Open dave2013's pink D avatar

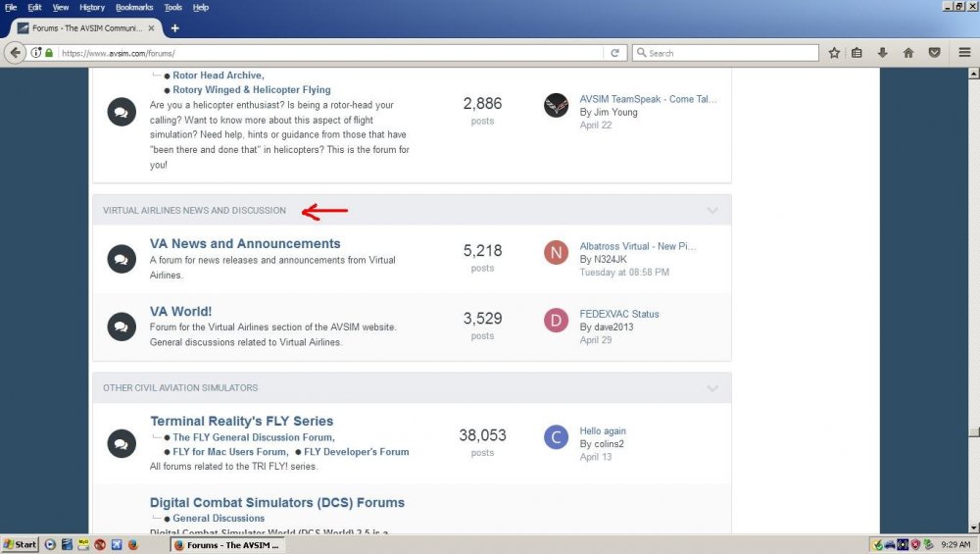click(556, 321)
